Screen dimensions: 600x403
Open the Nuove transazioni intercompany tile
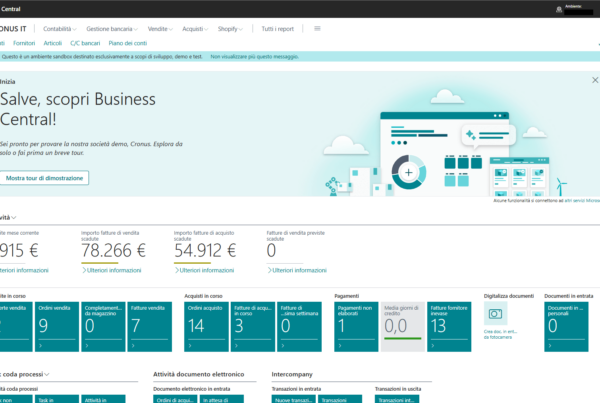tap(294, 399)
